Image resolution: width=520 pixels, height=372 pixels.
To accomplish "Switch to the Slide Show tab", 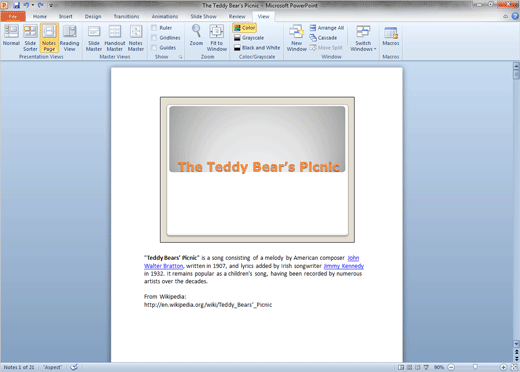I will pos(203,16).
